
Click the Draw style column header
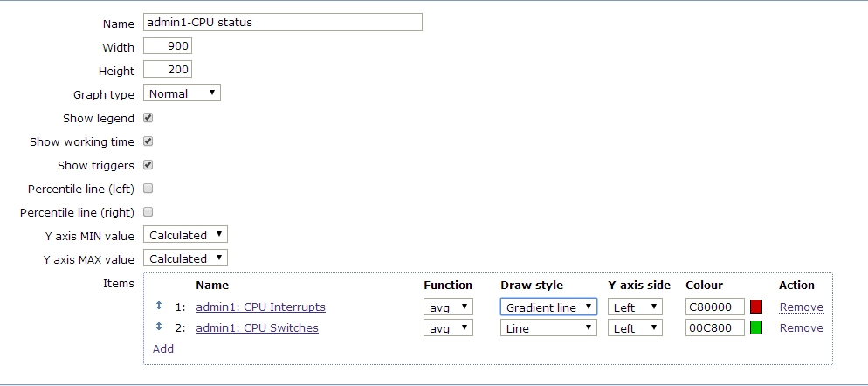[532, 286]
